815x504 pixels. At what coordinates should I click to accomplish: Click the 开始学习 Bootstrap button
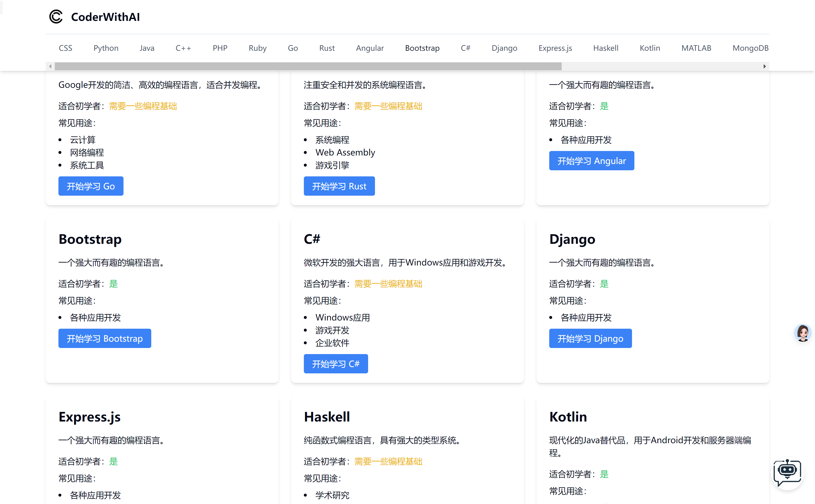[105, 338]
